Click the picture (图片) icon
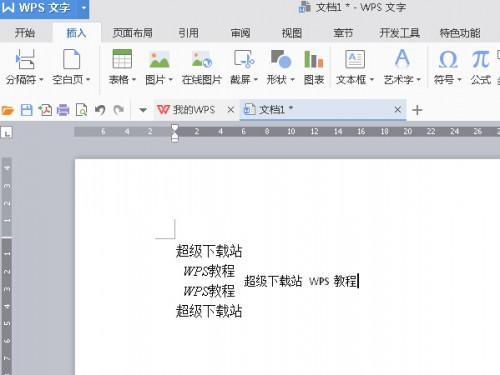This screenshot has height=375, width=500. click(x=159, y=60)
